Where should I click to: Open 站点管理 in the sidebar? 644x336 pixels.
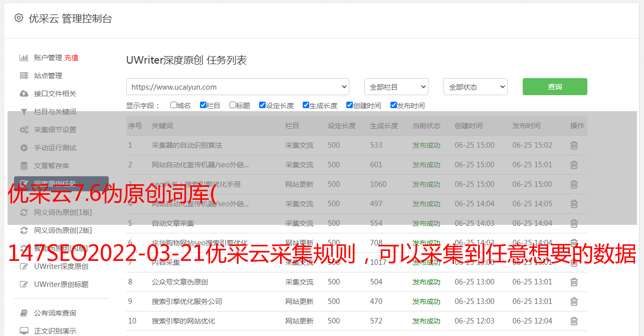[48, 76]
